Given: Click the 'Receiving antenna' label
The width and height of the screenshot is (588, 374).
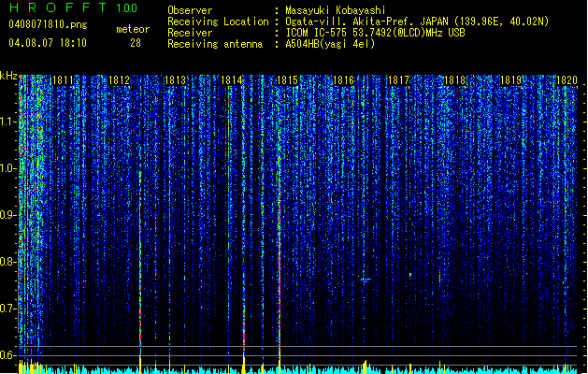Looking at the screenshot, I should pyautogui.click(x=215, y=44).
